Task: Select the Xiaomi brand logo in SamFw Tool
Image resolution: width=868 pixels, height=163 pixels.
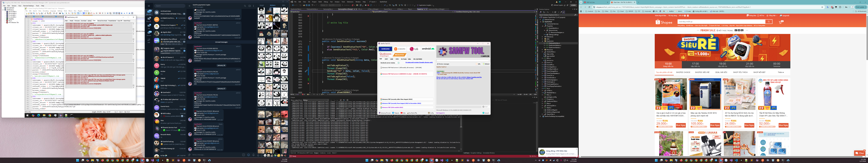Action: pos(400,49)
